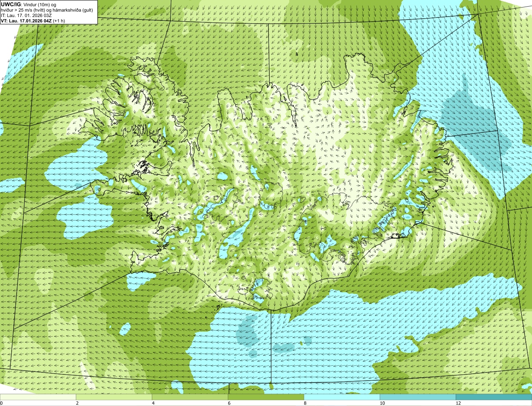Click the "UWC/IG: Vindur (10m) og" title line
532x406 pixels.
coord(29,4)
